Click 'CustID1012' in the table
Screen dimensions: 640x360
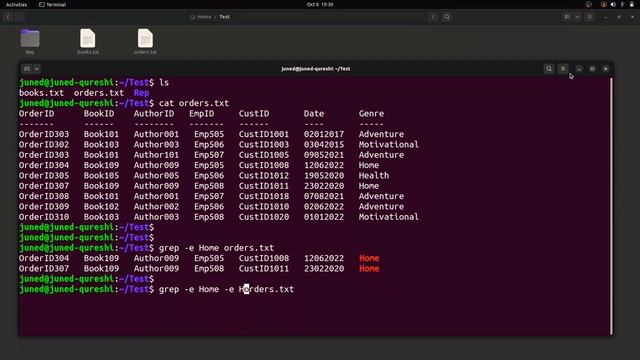(264, 176)
